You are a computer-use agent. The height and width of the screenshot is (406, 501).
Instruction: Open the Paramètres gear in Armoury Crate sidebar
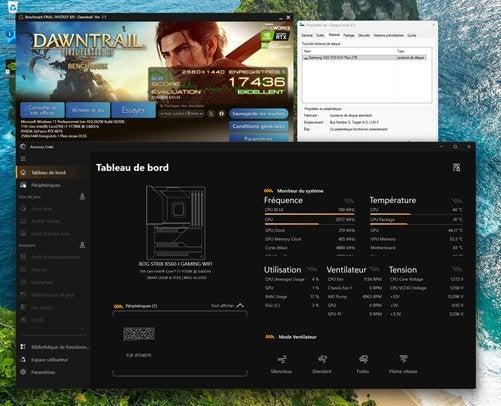coord(23,372)
